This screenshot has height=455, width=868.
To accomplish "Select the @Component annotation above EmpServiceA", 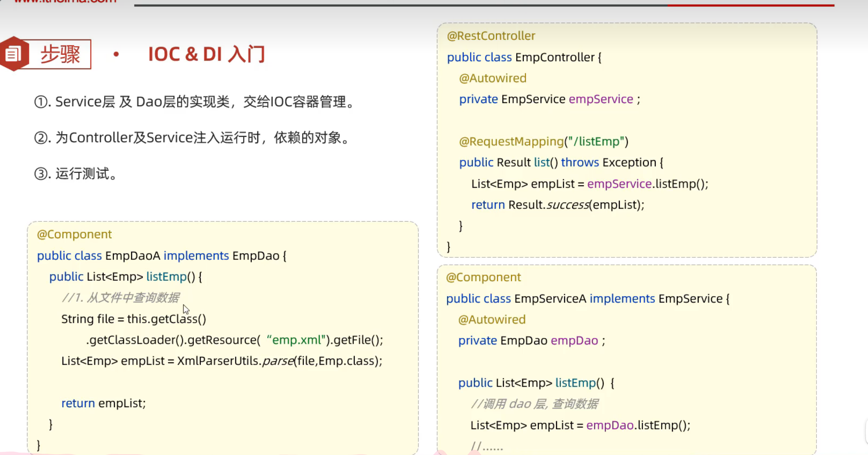I will point(483,277).
